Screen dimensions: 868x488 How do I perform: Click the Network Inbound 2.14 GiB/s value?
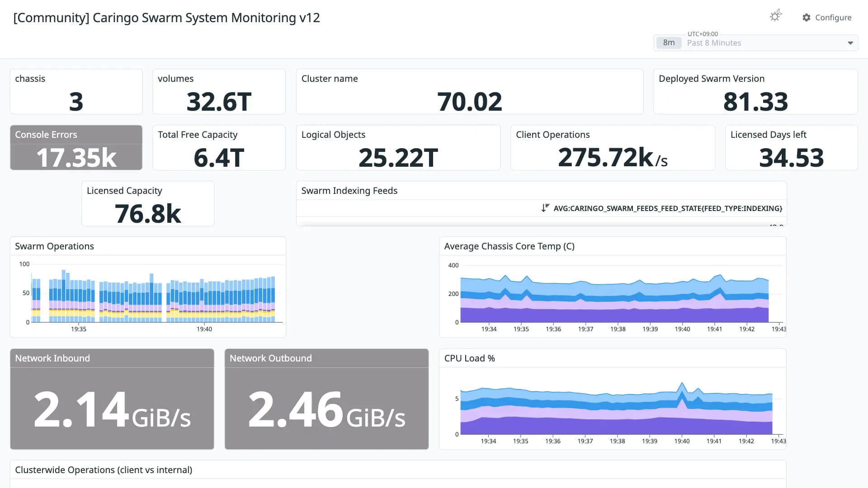[112, 409]
